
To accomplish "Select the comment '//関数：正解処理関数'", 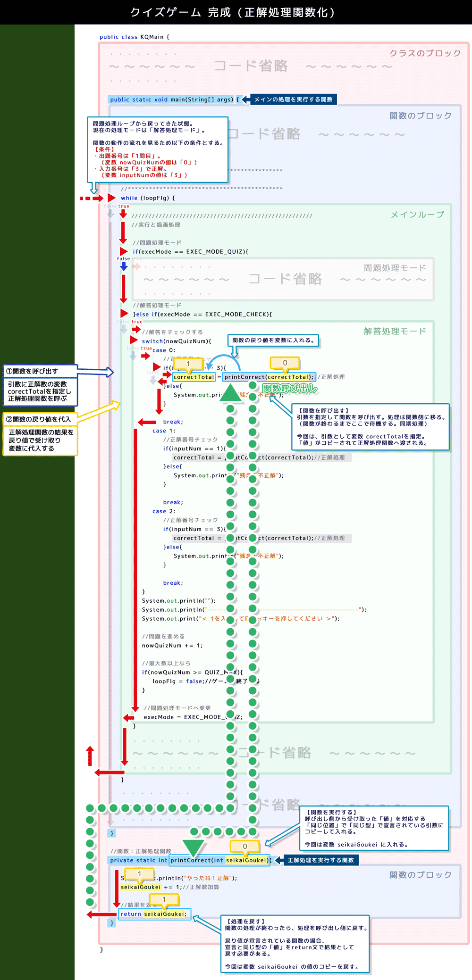I will [141, 851].
